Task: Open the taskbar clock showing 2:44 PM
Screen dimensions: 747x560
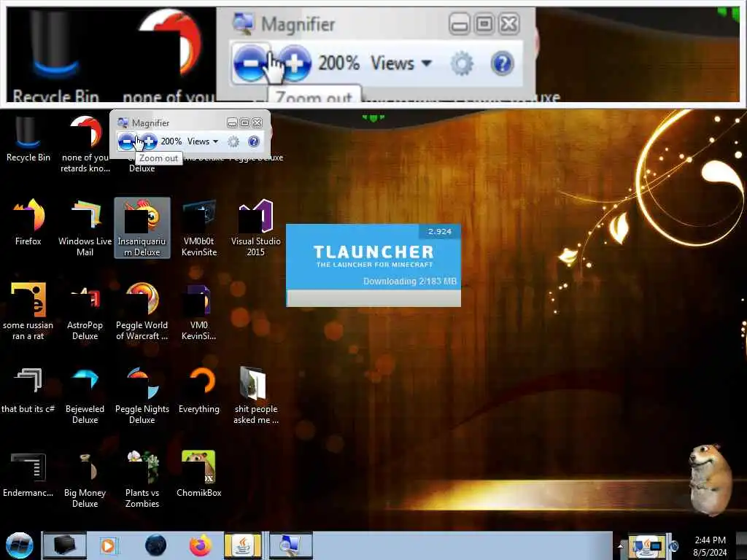Action: point(710,545)
